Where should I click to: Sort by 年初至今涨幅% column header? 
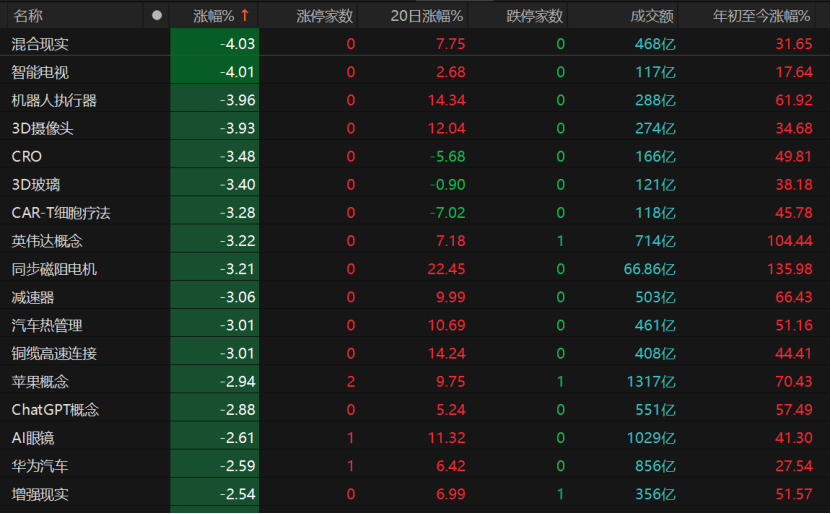762,16
